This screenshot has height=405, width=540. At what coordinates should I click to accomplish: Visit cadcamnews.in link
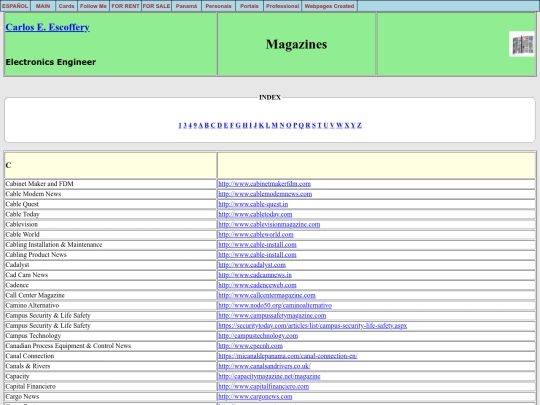255,275
